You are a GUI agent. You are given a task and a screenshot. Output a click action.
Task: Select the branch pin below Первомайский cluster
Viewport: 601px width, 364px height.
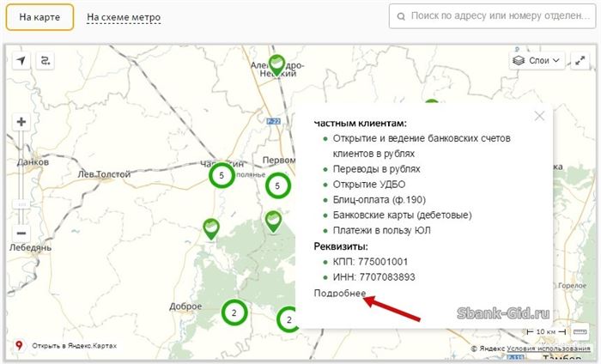273,221
